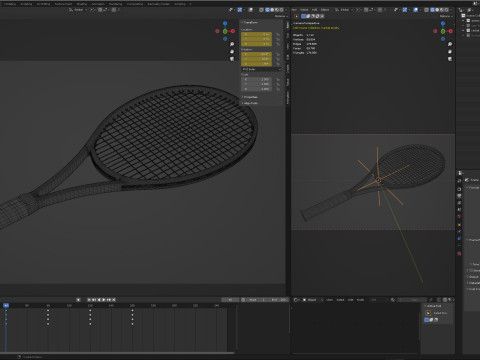Viewport: 480px width, 360px height.
Task: Open Global orientation dropdown in left viewport
Action: point(78,10)
